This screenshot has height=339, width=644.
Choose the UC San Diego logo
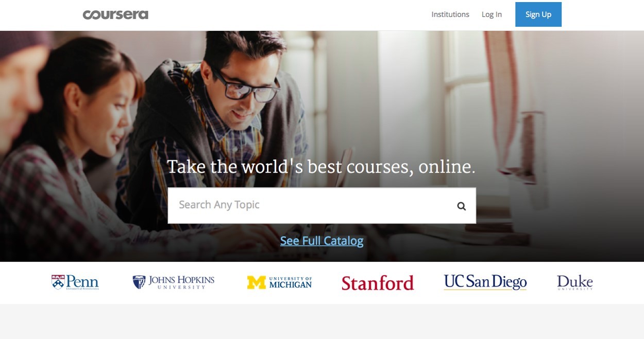click(x=485, y=282)
